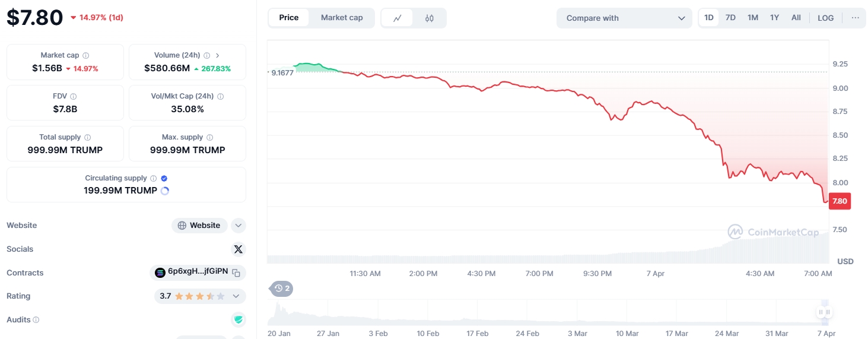
Task: Click the Market cap info icon
Action: tap(86, 55)
